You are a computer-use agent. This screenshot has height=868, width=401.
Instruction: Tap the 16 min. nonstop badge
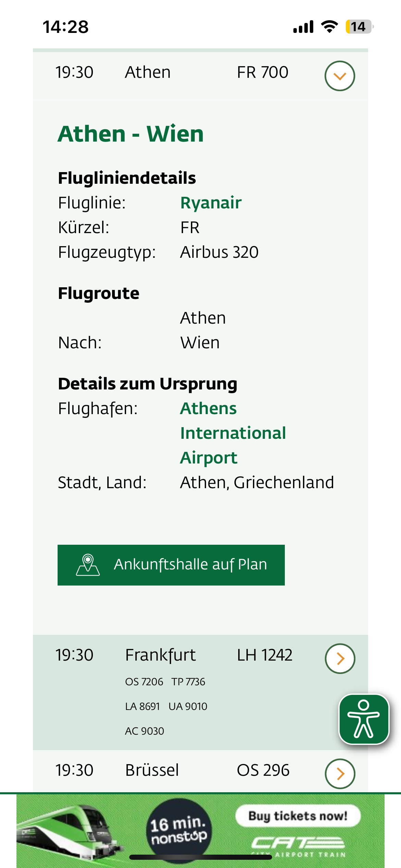[178, 829]
